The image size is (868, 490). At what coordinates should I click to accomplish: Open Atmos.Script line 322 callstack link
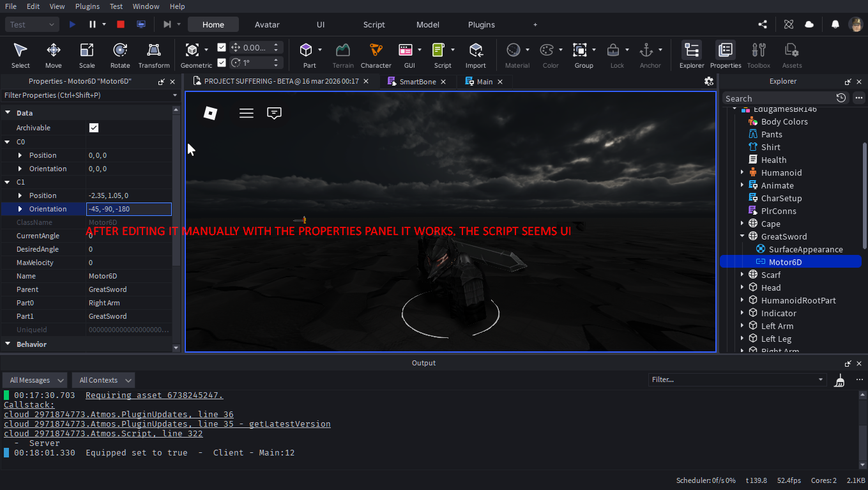point(103,434)
